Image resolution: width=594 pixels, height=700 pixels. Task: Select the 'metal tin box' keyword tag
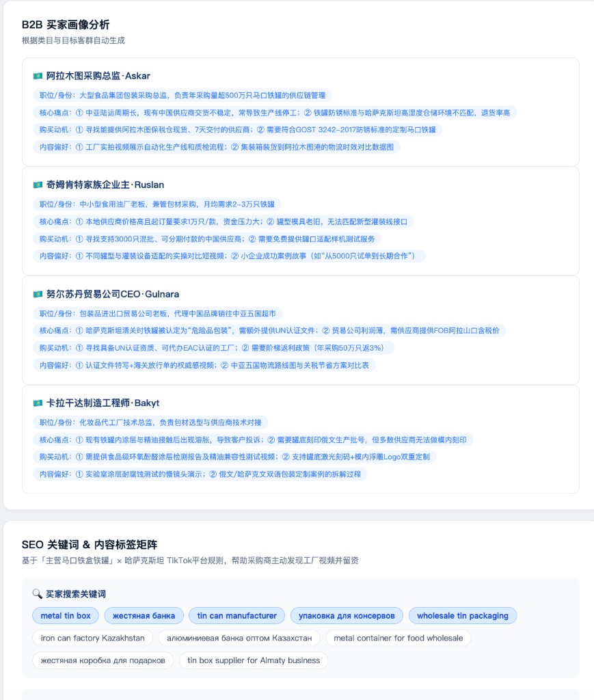click(x=66, y=616)
